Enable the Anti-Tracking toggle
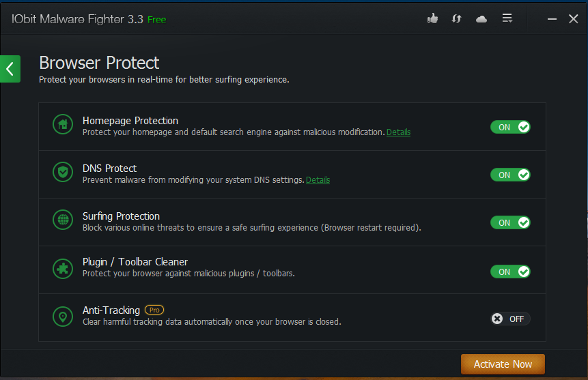This screenshot has height=380, width=588. pyautogui.click(x=510, y=319)
